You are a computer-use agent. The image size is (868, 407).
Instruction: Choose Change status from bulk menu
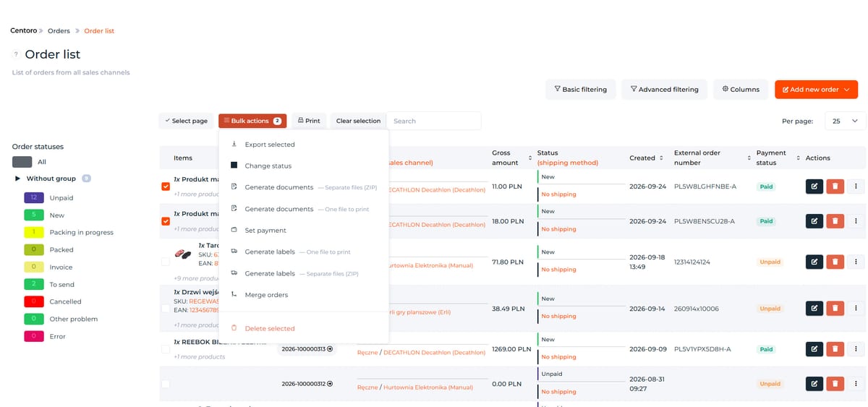tap(304, 166)
